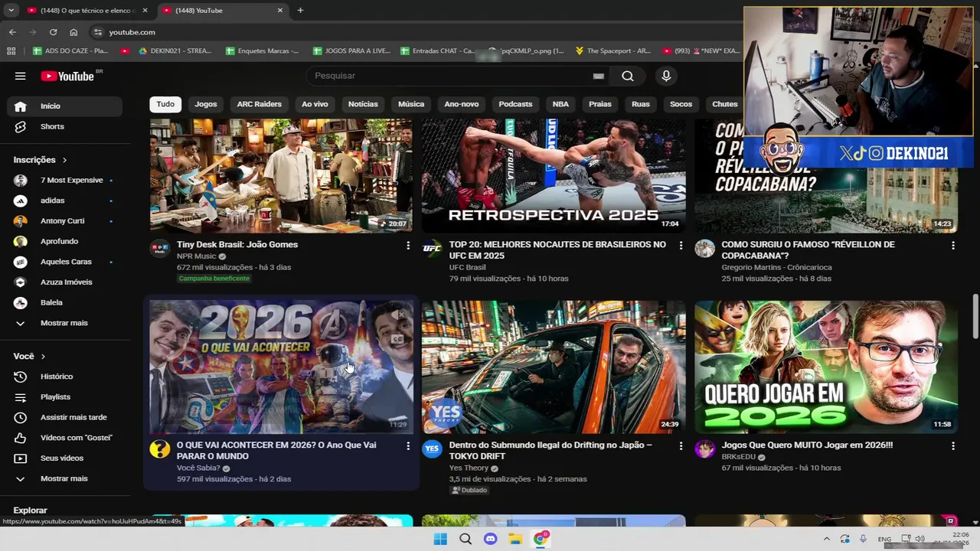This screenshot has width=980, height=551.
Task: Select the Ruas chip
Action: [x=641, y=104]
